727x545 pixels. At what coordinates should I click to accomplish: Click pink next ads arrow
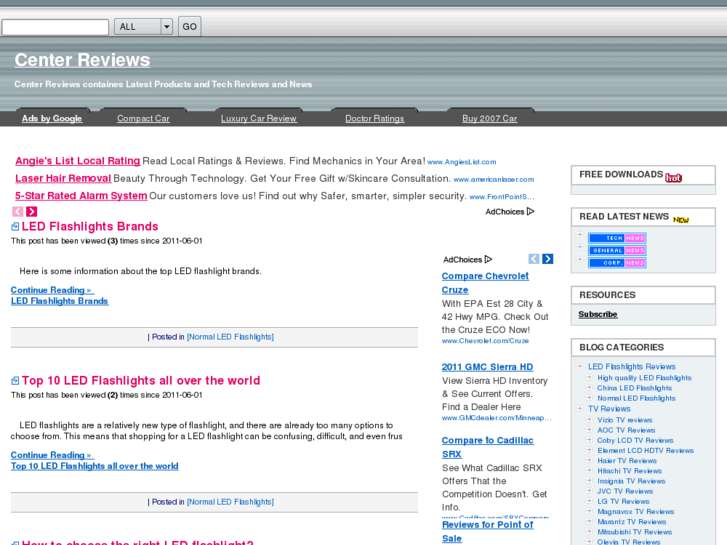point(32,212)
